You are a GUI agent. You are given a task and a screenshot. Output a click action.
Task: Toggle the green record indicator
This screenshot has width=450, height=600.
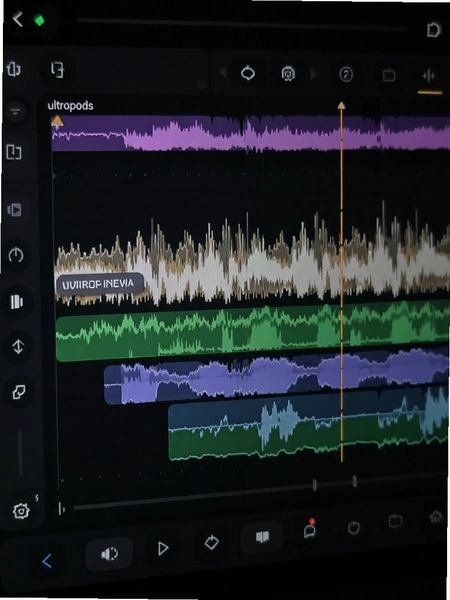[x=39, y=20]
